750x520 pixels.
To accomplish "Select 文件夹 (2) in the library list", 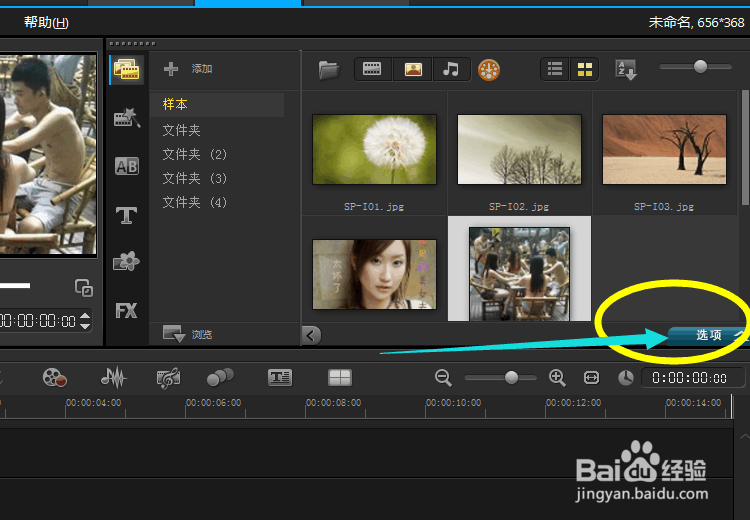I will [x=194, y=154].
